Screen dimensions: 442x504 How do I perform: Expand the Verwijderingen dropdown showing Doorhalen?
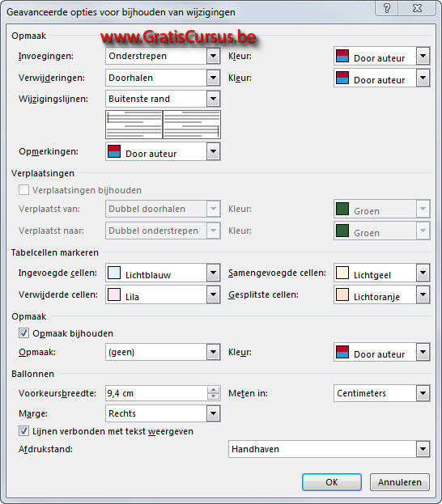tap(163, 78)
